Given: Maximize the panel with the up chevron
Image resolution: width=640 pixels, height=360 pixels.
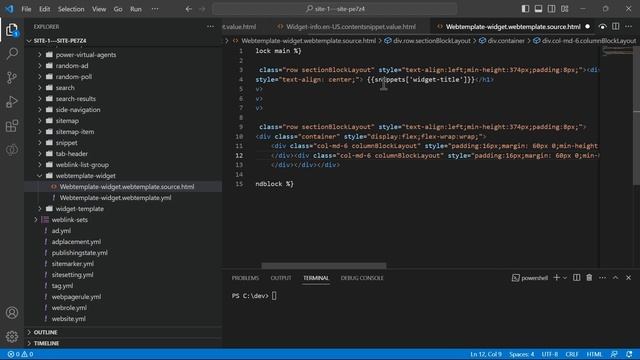Looking at the screenshot, I should [616, 278].
